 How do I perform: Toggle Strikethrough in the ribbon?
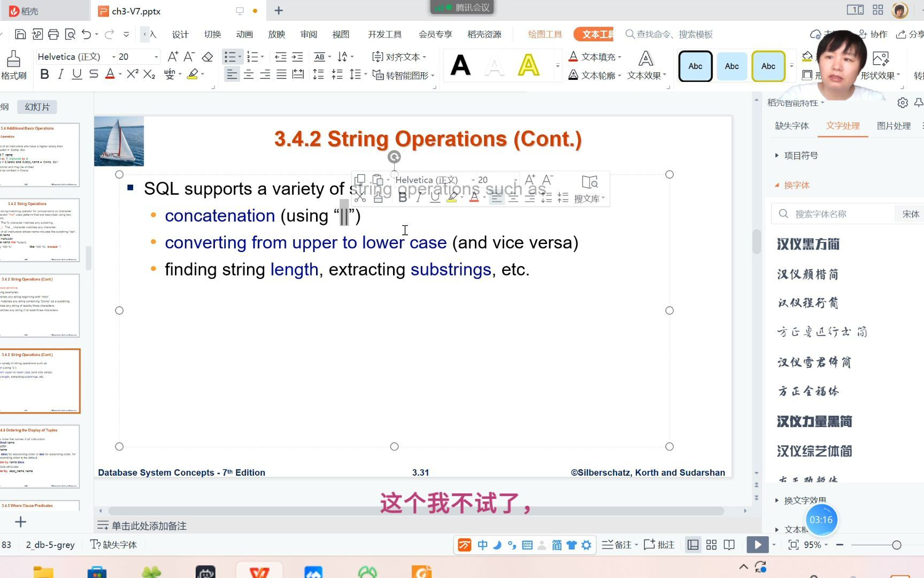point(94,74)
